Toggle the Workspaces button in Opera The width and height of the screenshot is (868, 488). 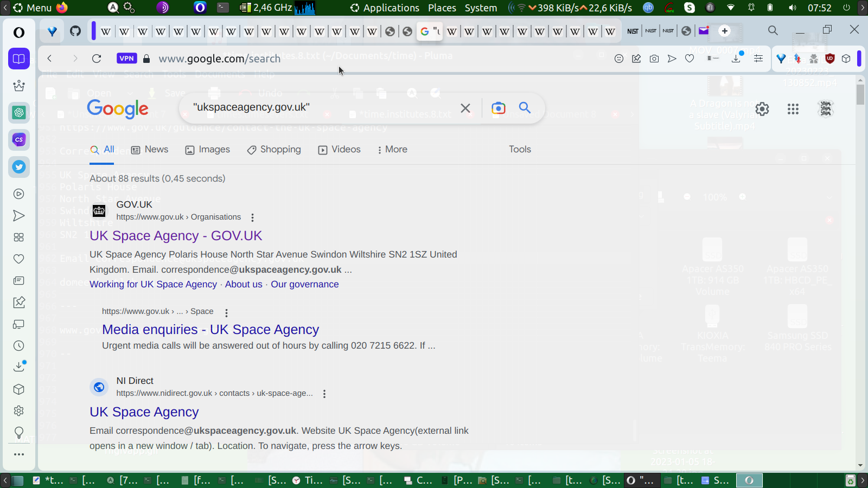tap(19, 59)
